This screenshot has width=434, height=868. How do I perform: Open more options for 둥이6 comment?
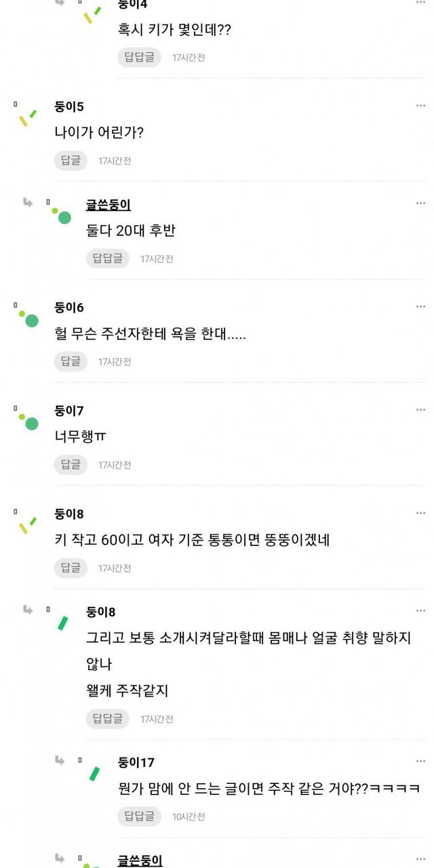coord(420,307)
